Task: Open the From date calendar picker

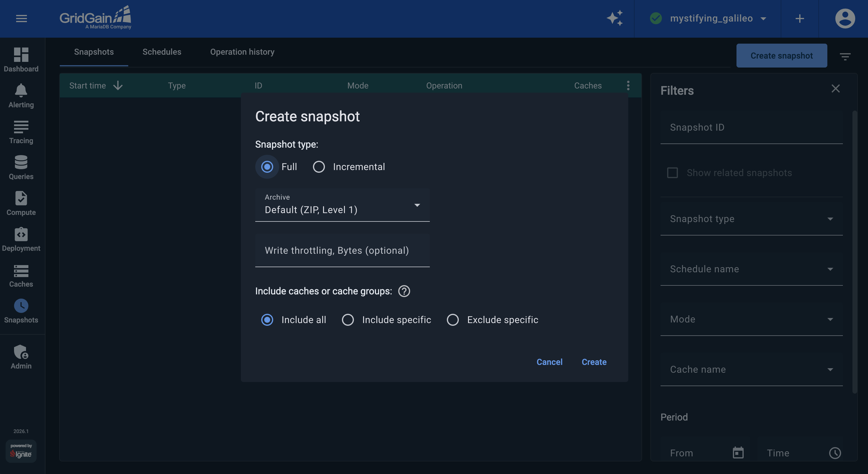Action: coord(738,453)
